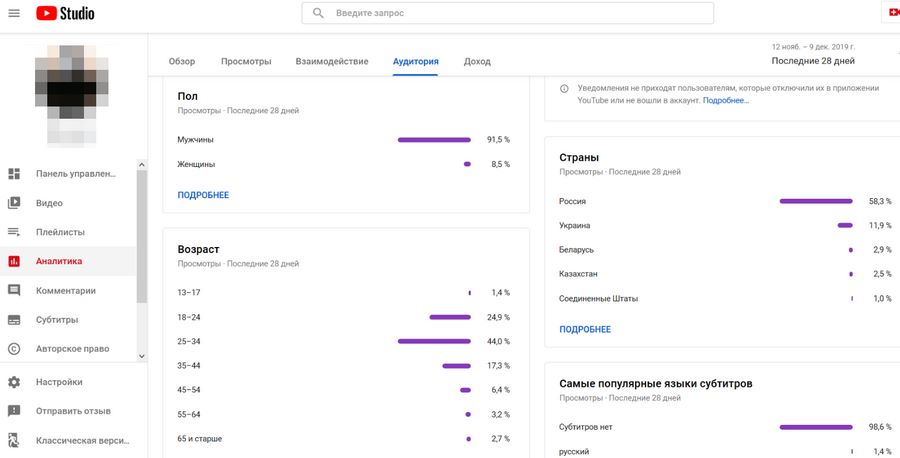
Task: Click the Классическая версия exit icon
Action: coord(14,441)
